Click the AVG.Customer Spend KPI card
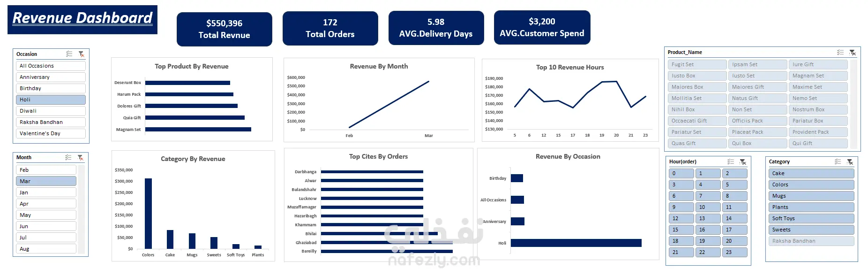Image resolution: width=868 pixels, height=269 pixels. click(x=542, y=27)
